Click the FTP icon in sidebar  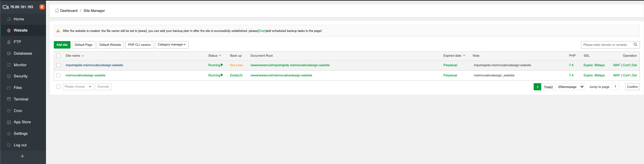[9, 42]
